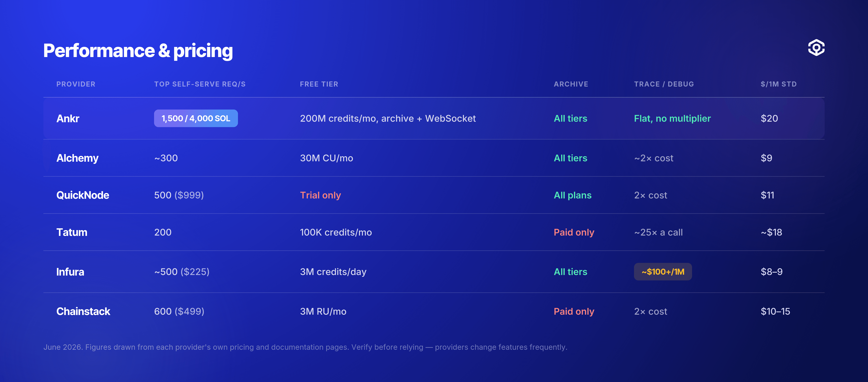Click the '~25× a call' cell

pos(658,232)
